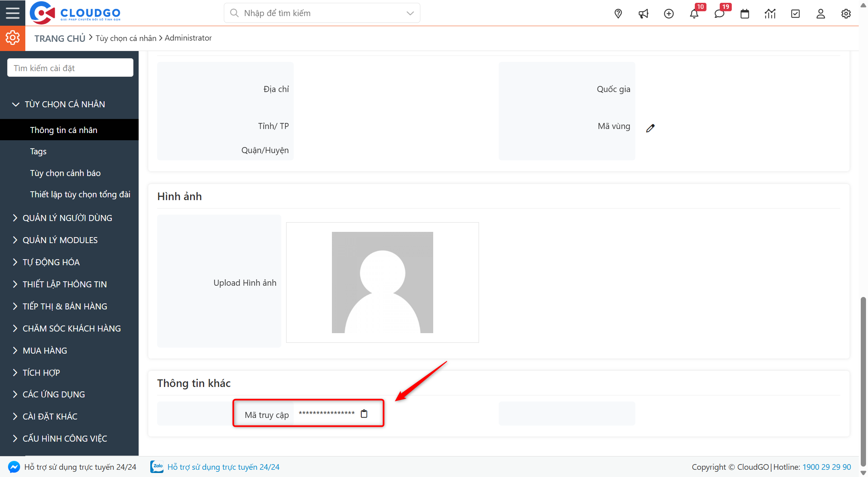
Task: Open the search type dropdown arrow
Action: [409, 13]
